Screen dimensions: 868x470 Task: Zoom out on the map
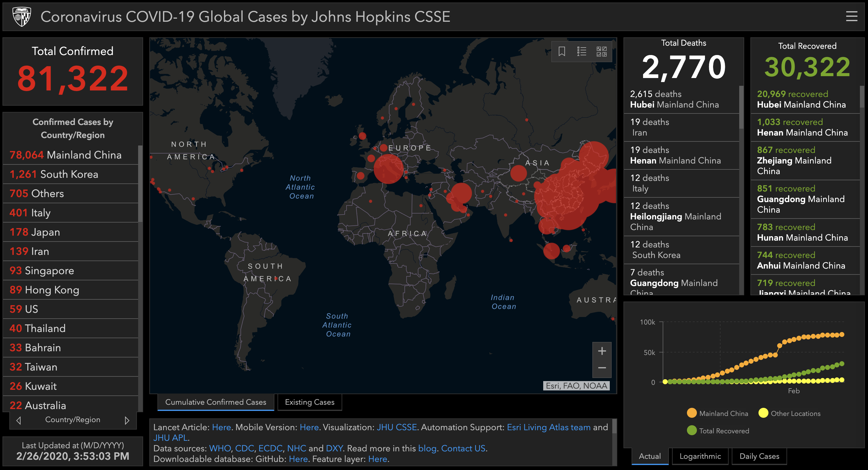point(602,368)
